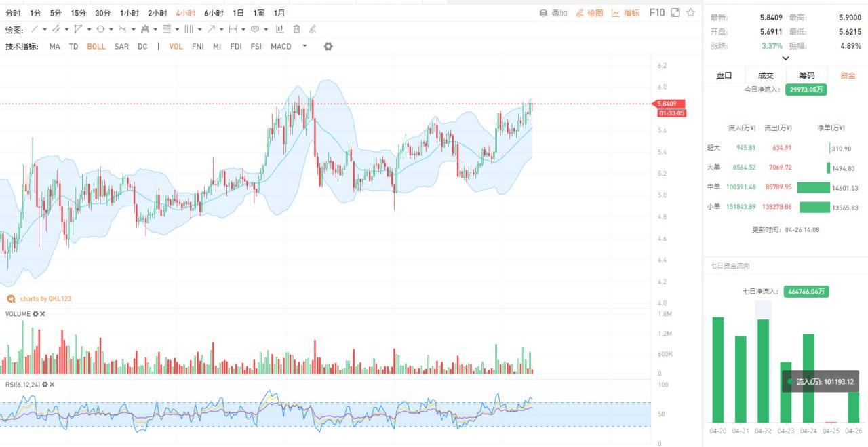The image size is (868, 447).
Task: Open the line tool dropdown arrow
Action: click(x=45, y=29)
